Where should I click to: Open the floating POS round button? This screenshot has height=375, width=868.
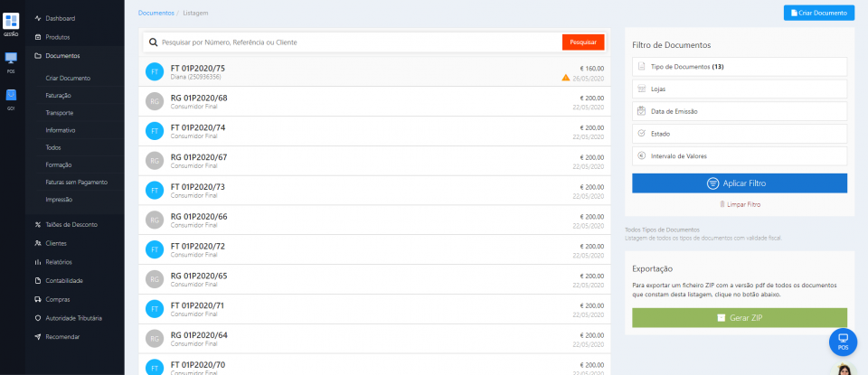(x=843, y=342)
